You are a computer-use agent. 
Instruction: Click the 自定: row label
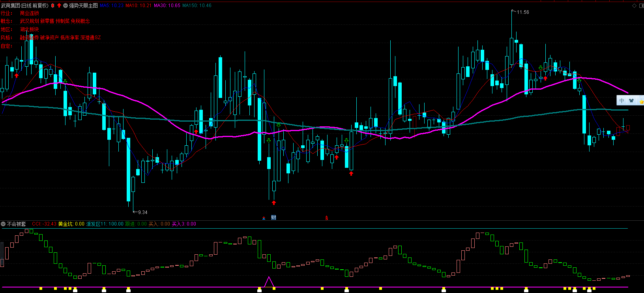[x=6, y=46]
